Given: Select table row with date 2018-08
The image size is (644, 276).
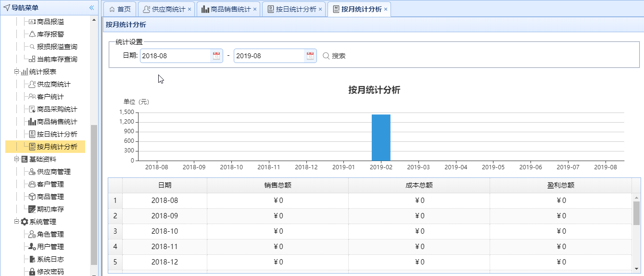Looking at the screenshot, I should click(x=370, y=201).
